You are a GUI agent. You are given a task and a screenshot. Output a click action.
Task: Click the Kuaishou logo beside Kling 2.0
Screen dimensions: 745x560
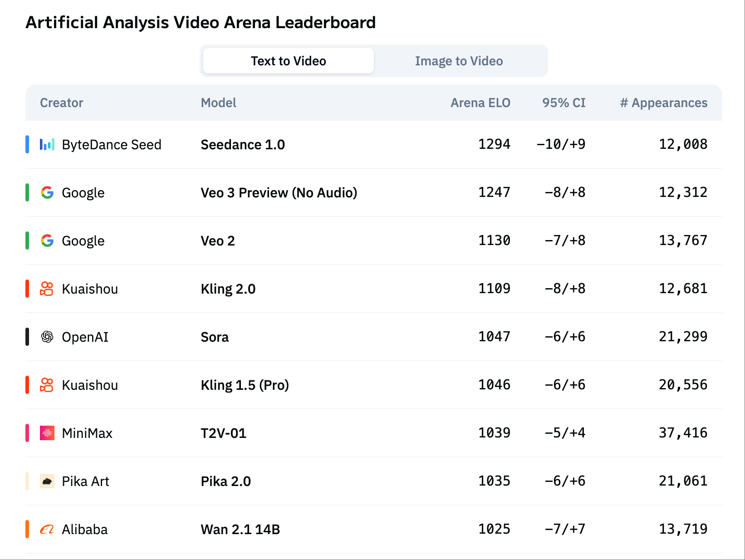pos(47,289)
